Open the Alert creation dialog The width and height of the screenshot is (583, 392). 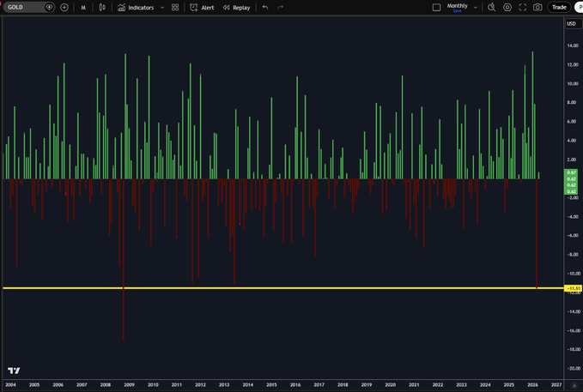coord(203,7)
